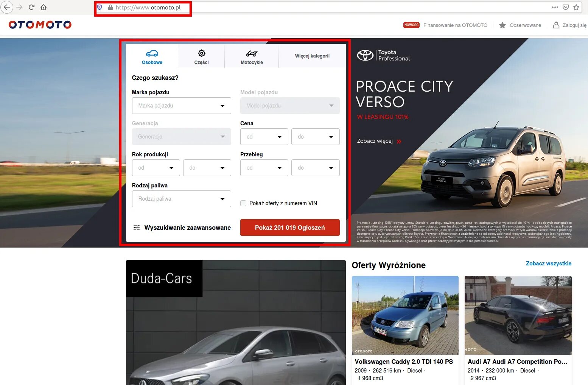
Task: Click red arrows beside Zobacz więcej
Action: [x=399, y=142]
